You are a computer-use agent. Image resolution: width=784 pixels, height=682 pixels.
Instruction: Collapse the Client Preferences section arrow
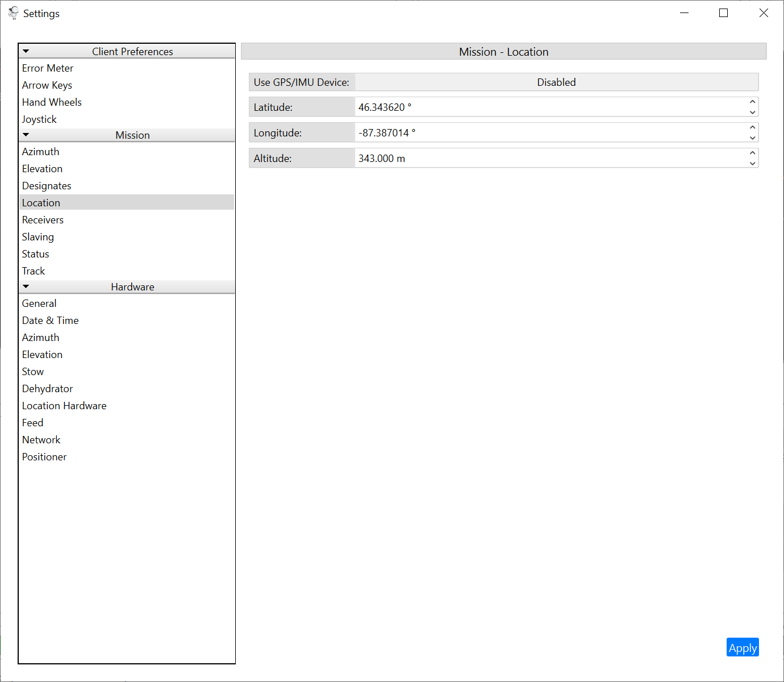tap(26, 51)
